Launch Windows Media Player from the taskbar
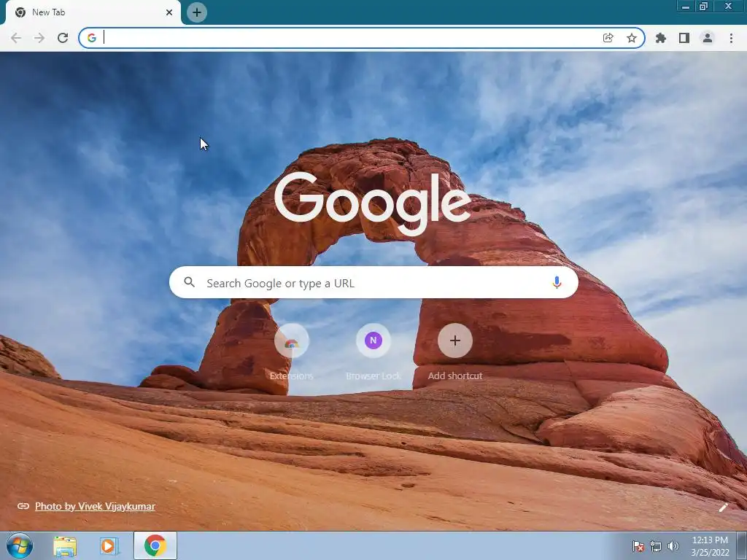This screenshot has width=747, height=560. (109, 546)
